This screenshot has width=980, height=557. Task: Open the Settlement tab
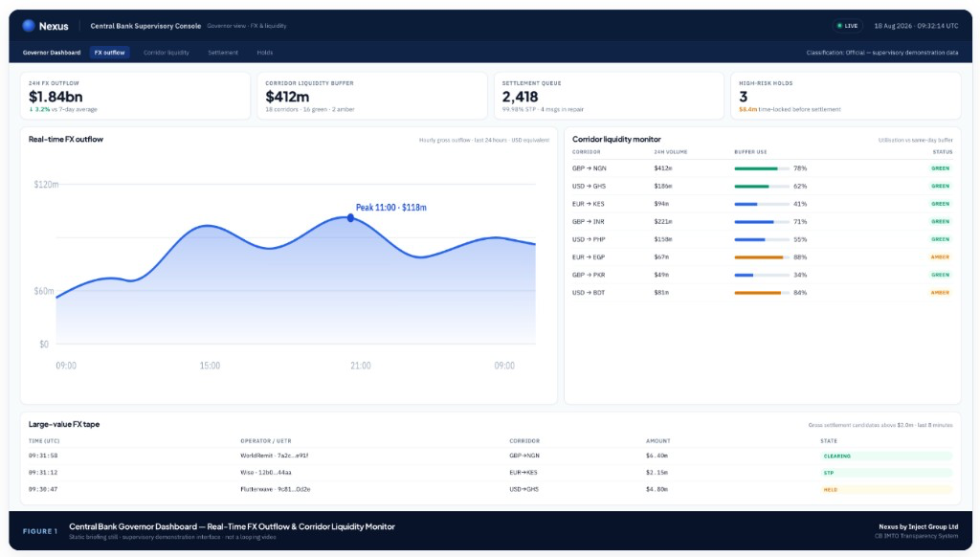223,53
